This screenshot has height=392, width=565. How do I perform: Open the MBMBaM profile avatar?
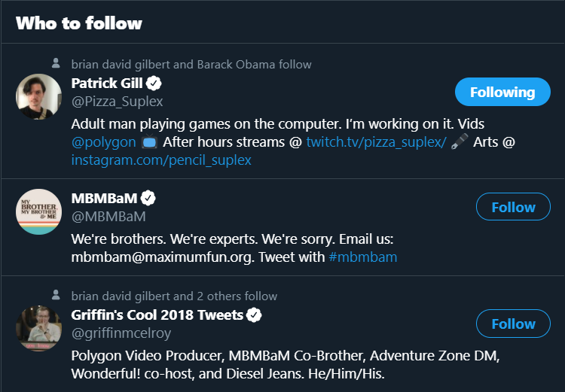(38, 211)
